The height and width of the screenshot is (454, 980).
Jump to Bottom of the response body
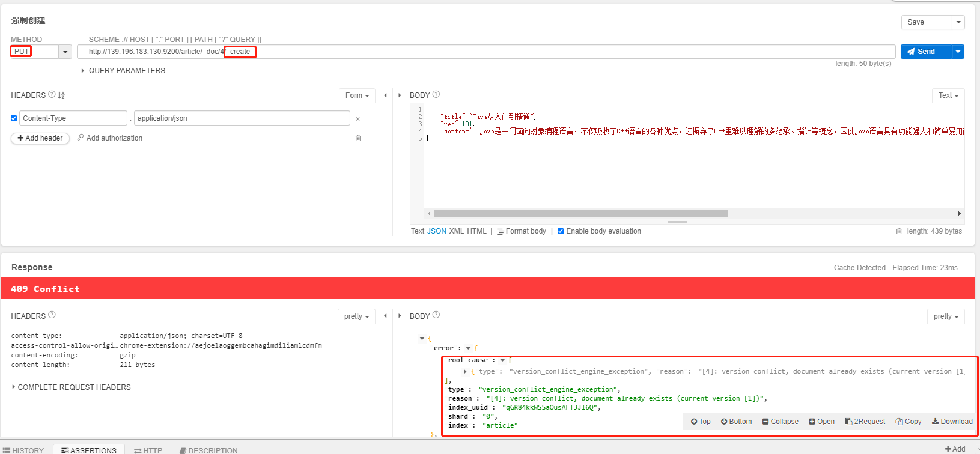[736, 422]
